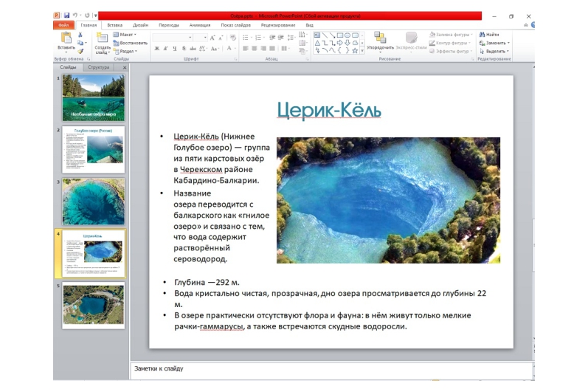This screenshot has width=588, height=392.
Task: Toggle italic К formatting
Action: coord(165,49)
